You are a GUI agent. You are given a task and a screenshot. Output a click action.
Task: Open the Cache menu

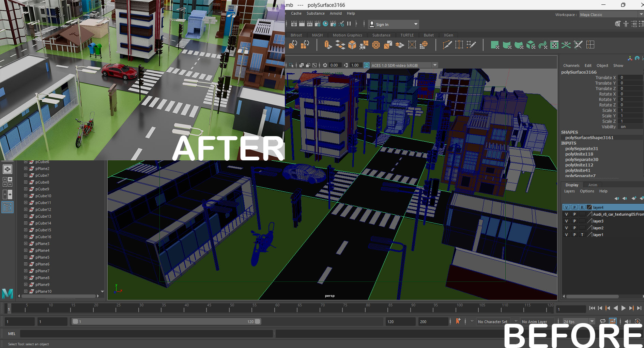click(x=296, y=13)
